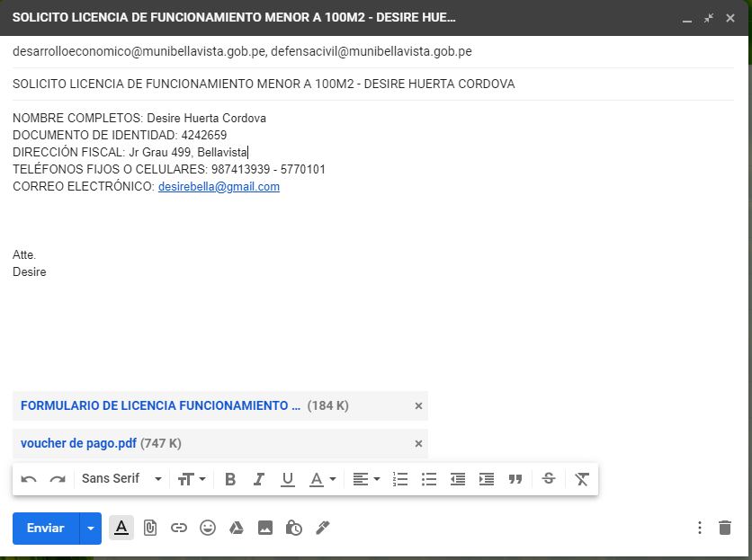The height and width of the screenshot is (560, 752).
Task: Open more send options arrow
Action: (x=91, y=528)
